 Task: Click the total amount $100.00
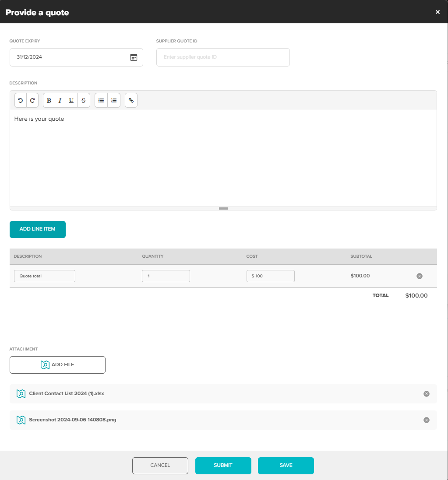pyautogui.click(x=416, y=296)
